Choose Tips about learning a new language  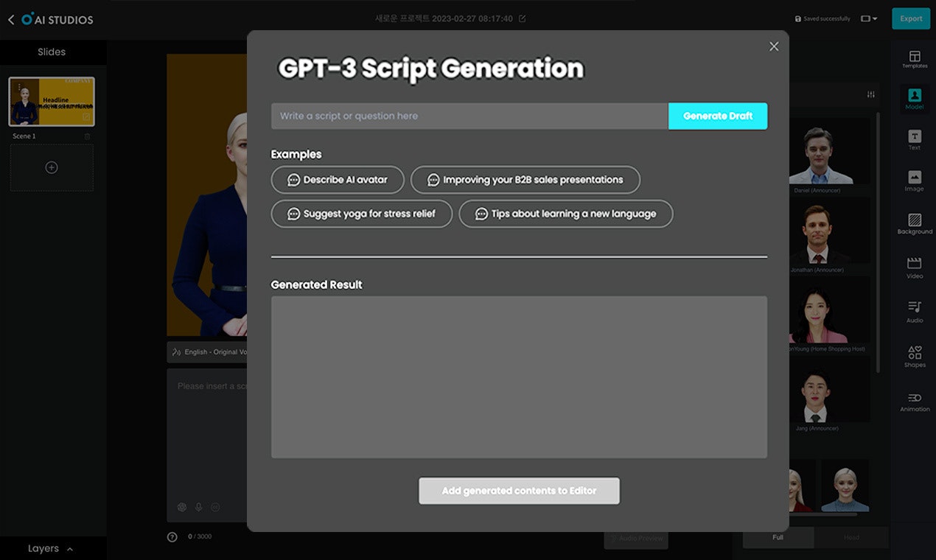(x=566, y=214)
